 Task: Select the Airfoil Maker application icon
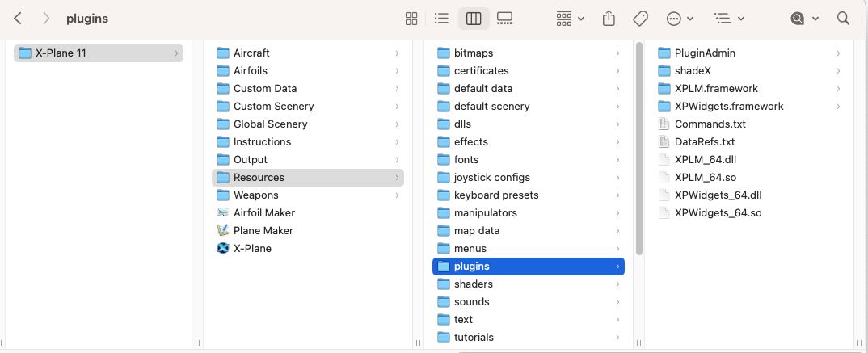click(223, 212)
